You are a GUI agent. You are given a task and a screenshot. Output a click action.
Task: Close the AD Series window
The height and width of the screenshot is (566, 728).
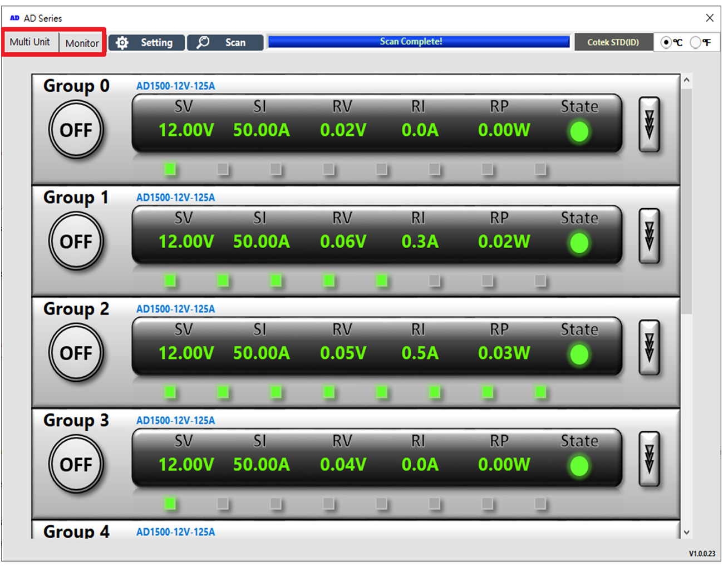pyautogui.click(x=710, y=18)
